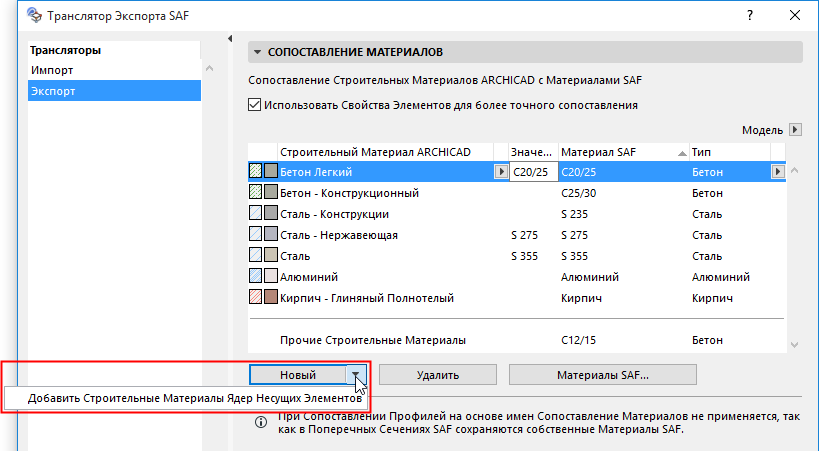The image size is (819, 451).
Task: Click the C12/15 SAF material cell
Action: (x=578, y=340)
